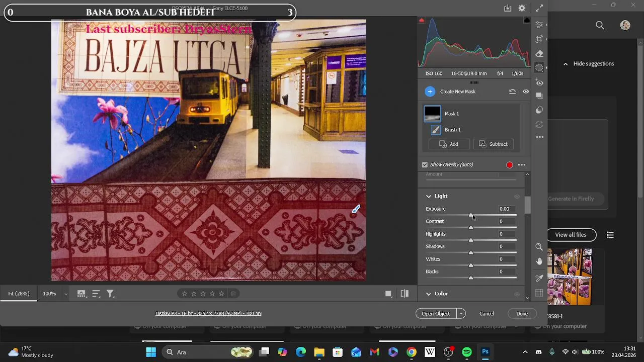Image resolution: width=644 pixels, height=362 pixels.
Task: Select the Hand pan tool
Action: [x=539, y=261]
